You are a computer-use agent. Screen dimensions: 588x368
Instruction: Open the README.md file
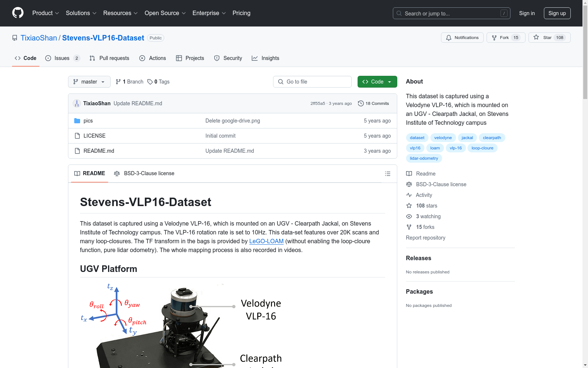[x=99, y=151]
